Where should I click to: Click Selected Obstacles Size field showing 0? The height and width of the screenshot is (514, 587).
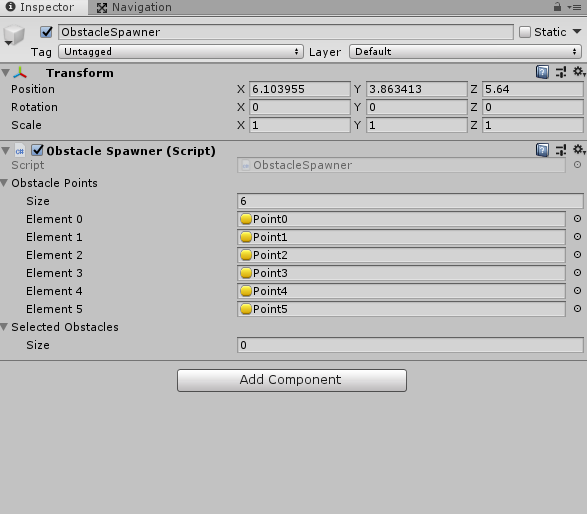pyautogui.click(x=410, y=345)
